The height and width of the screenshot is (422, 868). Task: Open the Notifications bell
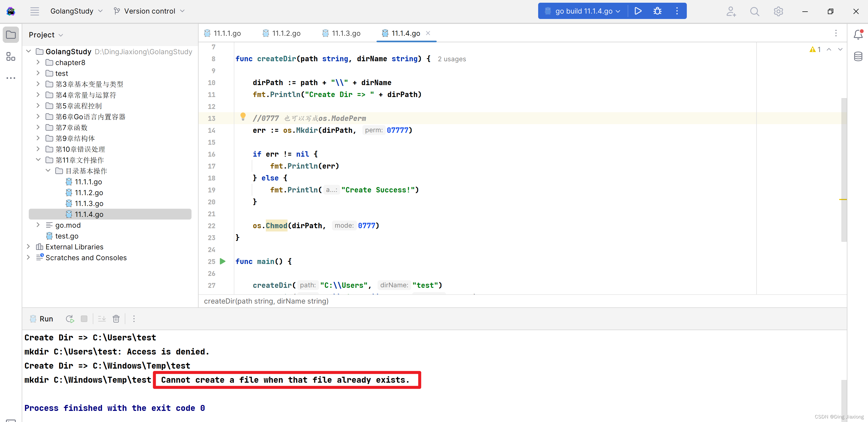coord(858,34)
